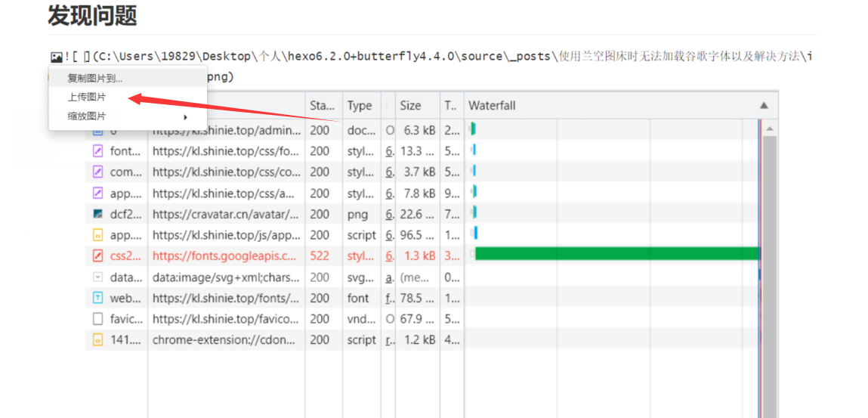This screenshot has width=868, height=418.
Task: Click the 13.3 size cell of font... row
Action: 418,151
